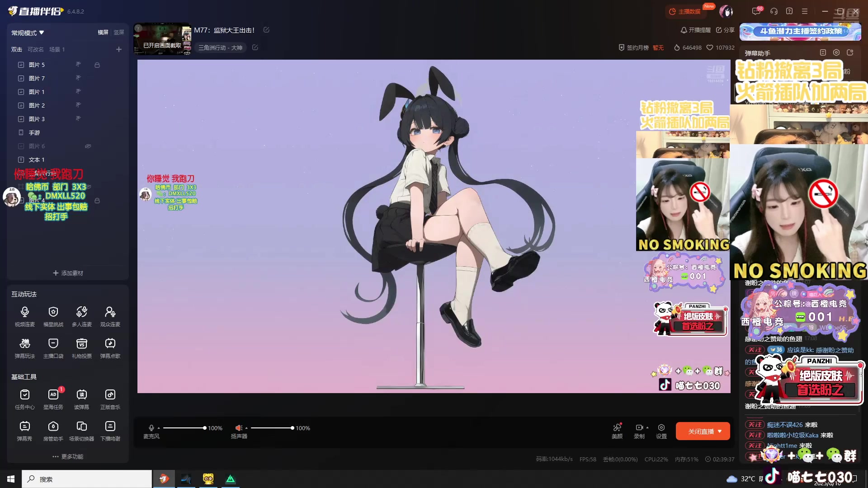Toggle pin on 图片 7 source

click(x=78, y=78)
